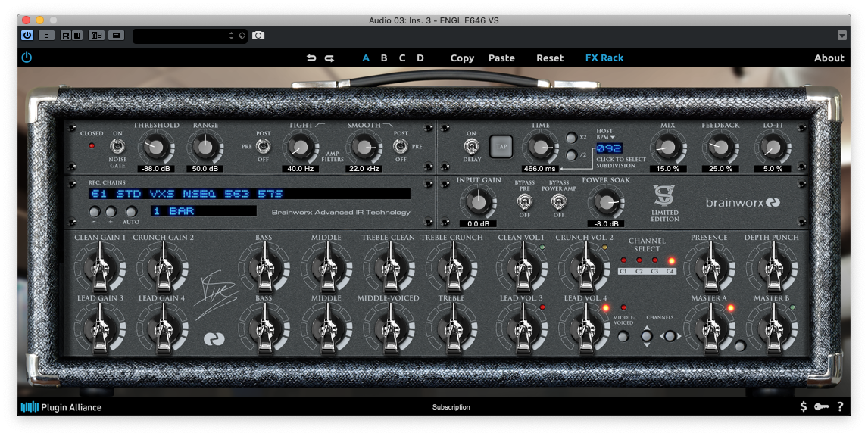The width and height of the screenshot is (868, 436).
Task: Click the Paste button
Action: (501, 58)
